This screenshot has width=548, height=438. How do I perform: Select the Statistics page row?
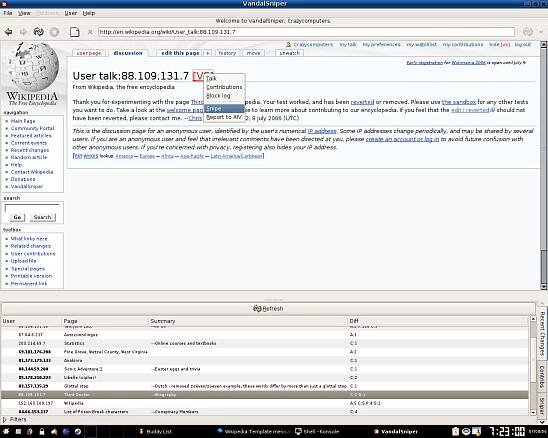pyautogui.click(x=265, y=343)
